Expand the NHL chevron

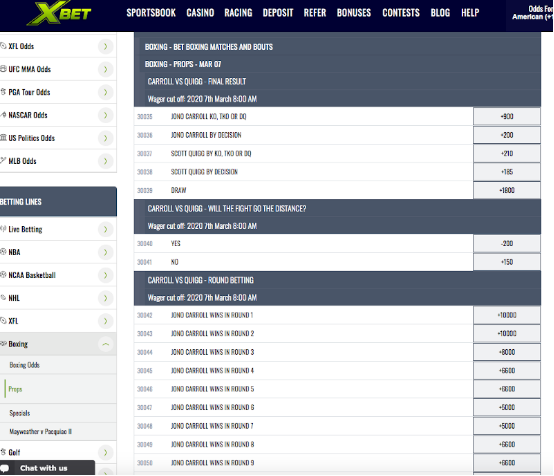pos(106,298)
